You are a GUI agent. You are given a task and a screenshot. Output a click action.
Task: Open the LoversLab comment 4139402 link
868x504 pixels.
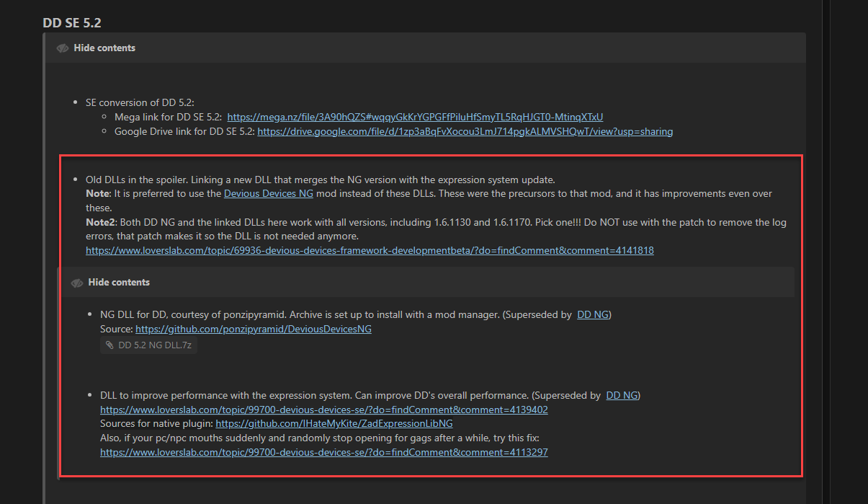324,410
